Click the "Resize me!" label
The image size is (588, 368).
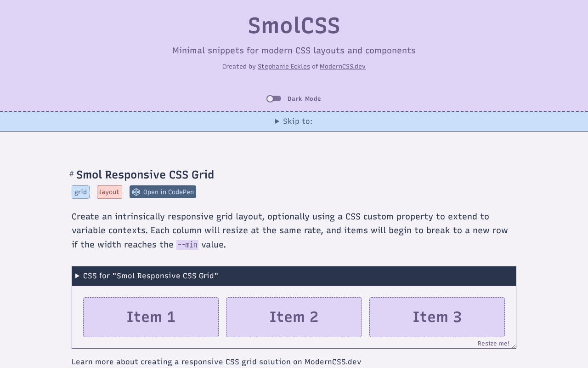493,344
